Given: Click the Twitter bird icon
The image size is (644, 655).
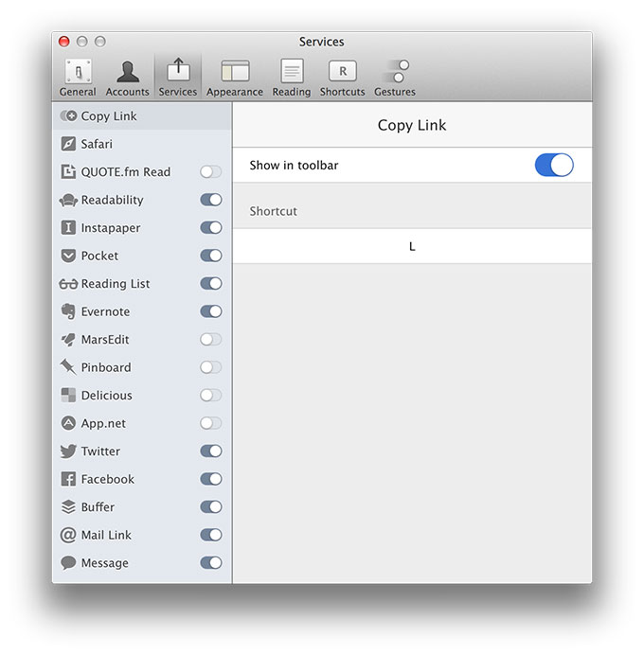Looking at the screenshot, I should 68,451.
